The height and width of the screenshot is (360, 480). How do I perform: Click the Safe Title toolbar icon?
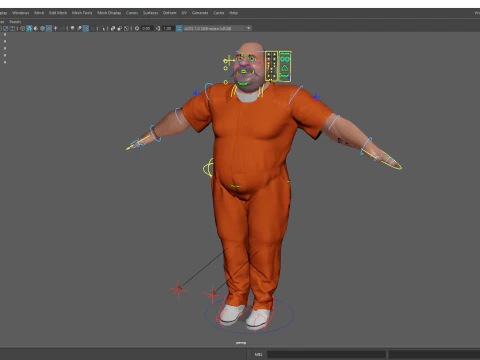pos(12,28)
